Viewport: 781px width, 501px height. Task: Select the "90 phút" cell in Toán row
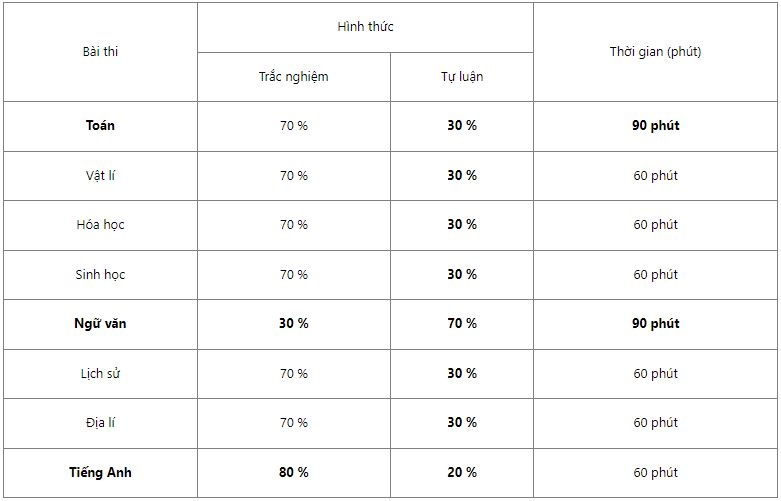[655, 126]
